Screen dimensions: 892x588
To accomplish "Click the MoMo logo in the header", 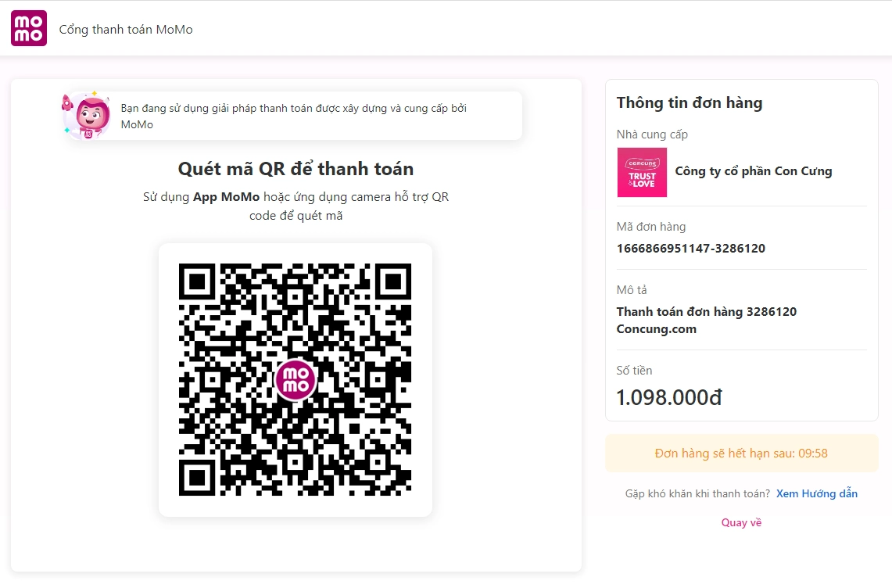I will pyautogui.click(x=29, y=28).
